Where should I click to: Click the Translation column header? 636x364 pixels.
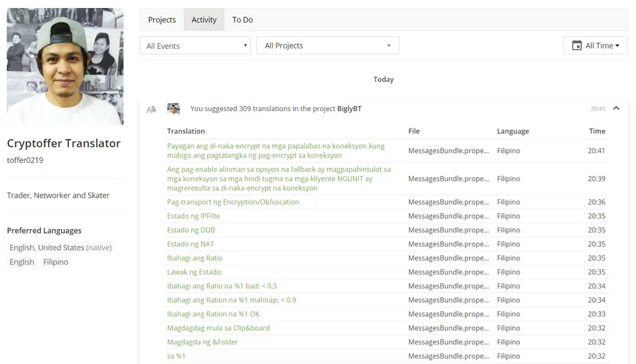[x=185, y=131]
